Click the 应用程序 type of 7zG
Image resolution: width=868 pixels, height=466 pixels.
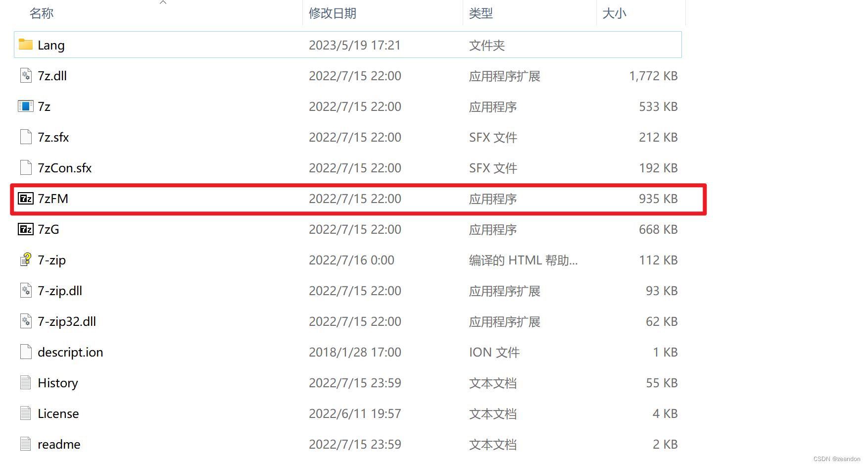pos(493,230)
